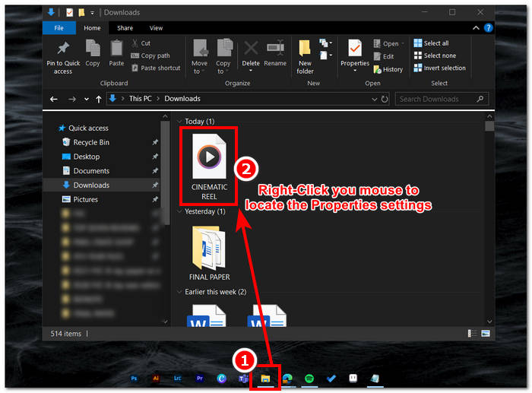The width and height of the screenshot is (532, 393).
Task: Open the Move to menu
Action: click(x=199, y=57)
